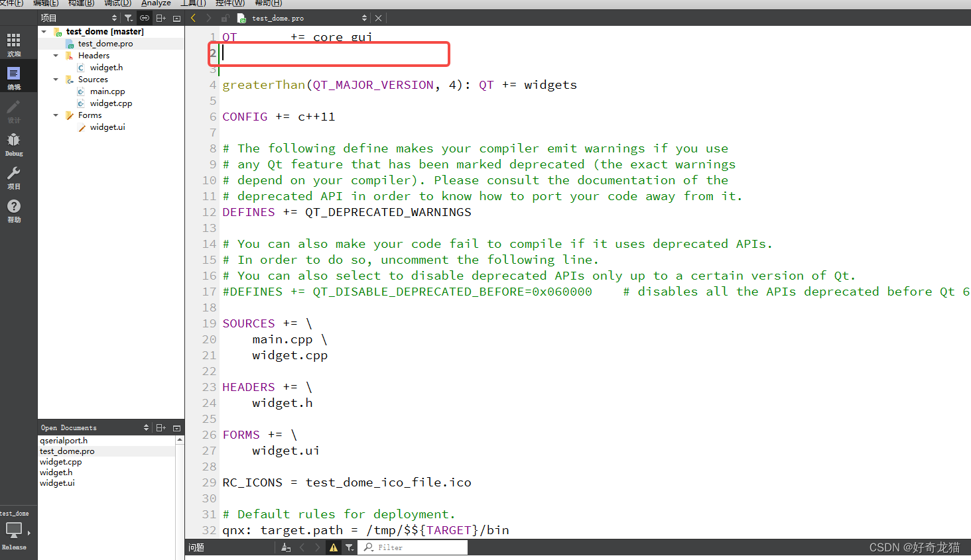Select main.cpp under Sources

[107, 91]
